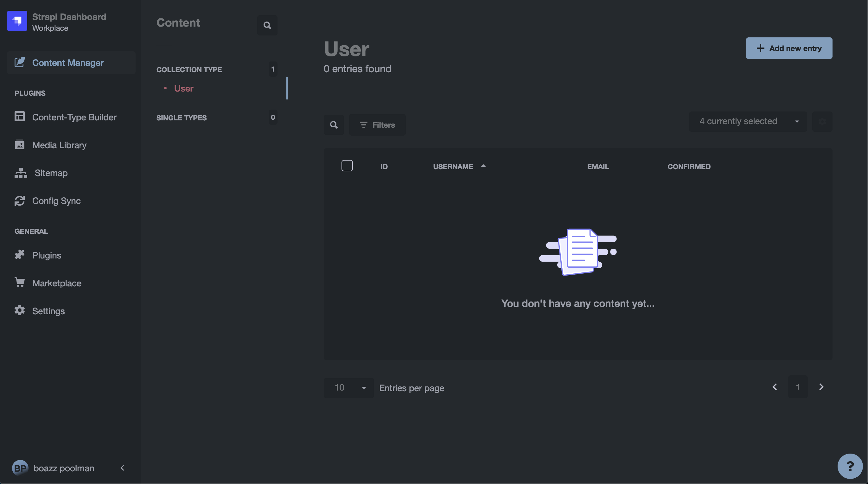Collapse the sidebar using the chevron
Viewport: 868px width, 484px height.
coord(122,468)
